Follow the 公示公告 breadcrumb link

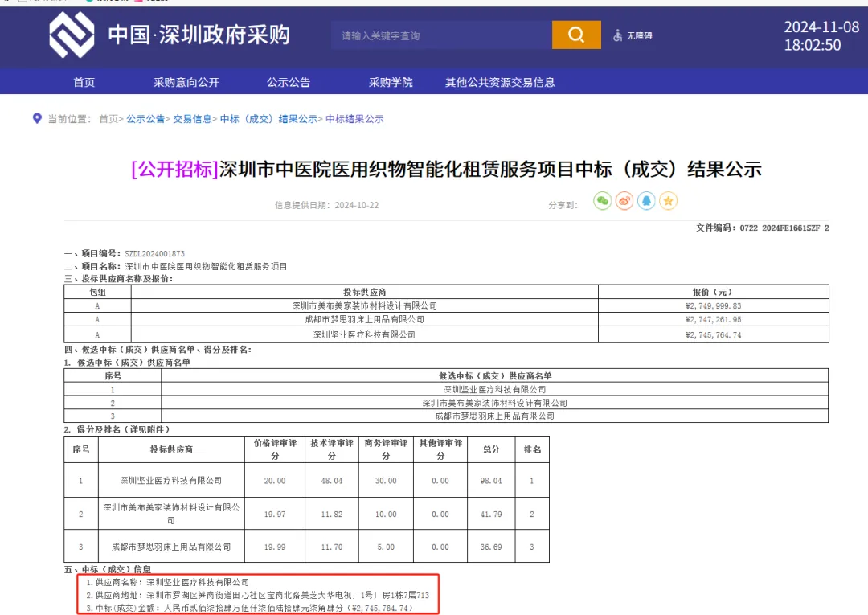point(145,119)
